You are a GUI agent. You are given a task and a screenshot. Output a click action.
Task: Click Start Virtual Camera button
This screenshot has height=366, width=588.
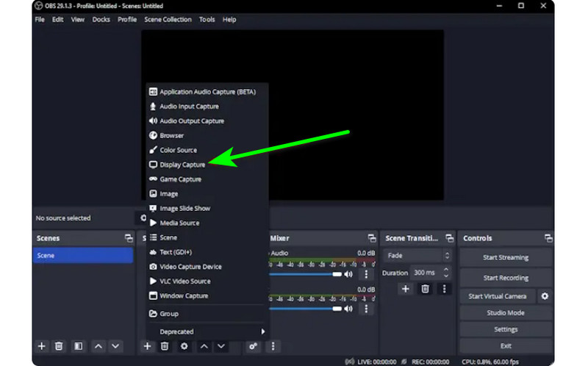[498, 296]
